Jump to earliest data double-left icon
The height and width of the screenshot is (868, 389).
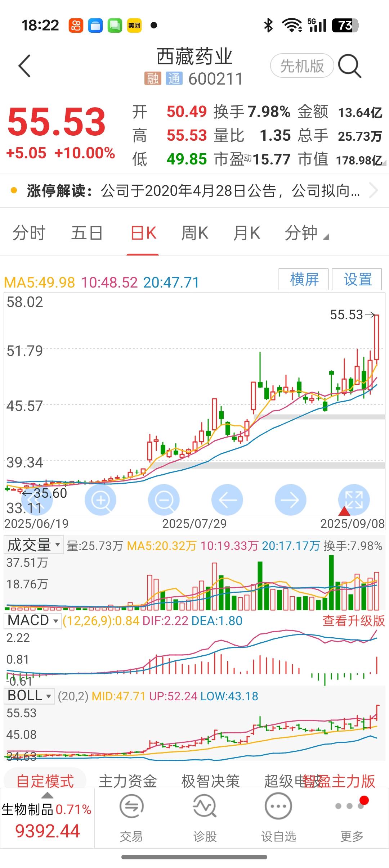point(37,500)
